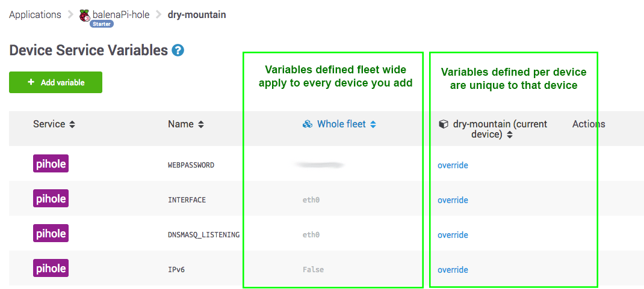Select dry-mountain in the breadcrumb
Viewport: 644px width, 289px height.
coord(197,15)
